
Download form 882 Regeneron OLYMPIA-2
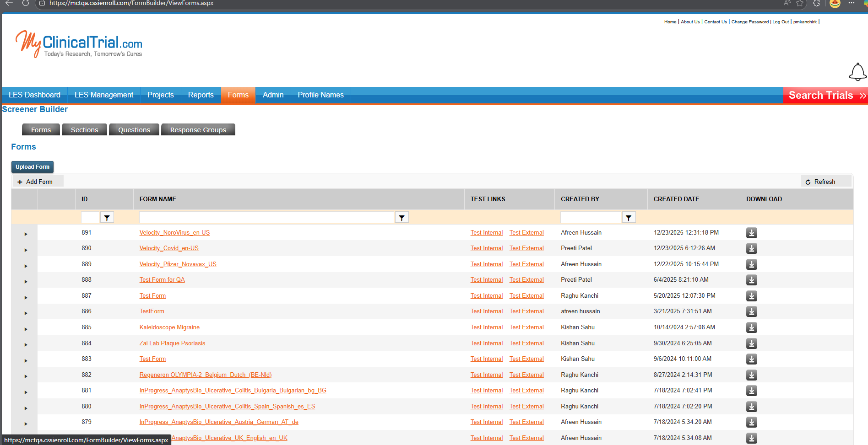[x=751, y=375]
